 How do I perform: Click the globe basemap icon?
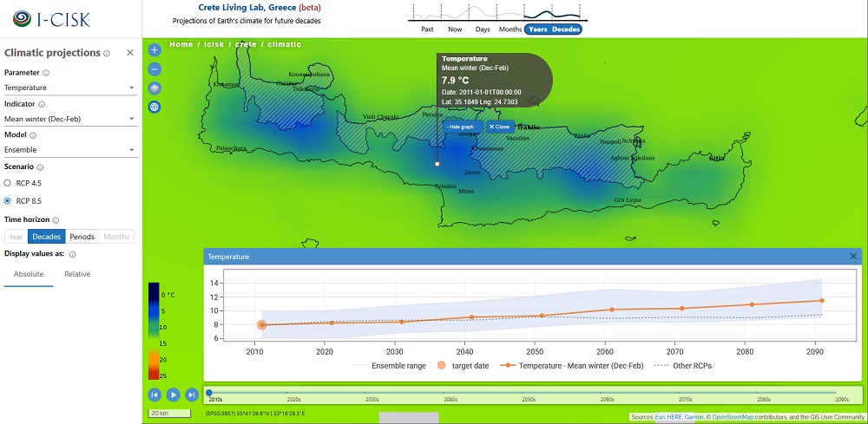point(155,107)
